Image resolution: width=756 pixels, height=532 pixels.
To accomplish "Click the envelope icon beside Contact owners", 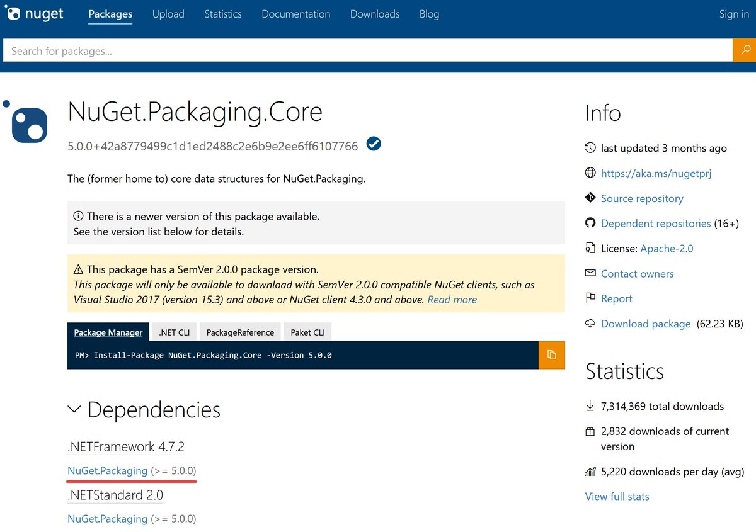I will pos(590,273).
